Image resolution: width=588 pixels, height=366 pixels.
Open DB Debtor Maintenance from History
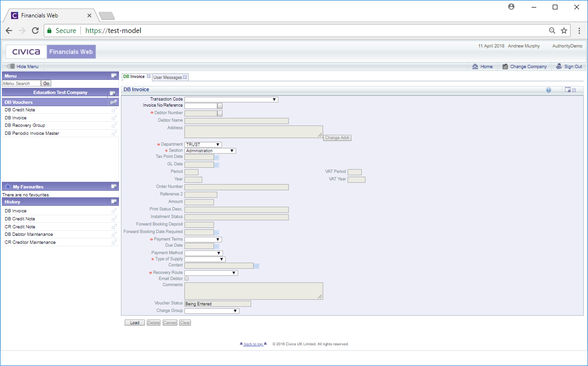tap(29, 234)
